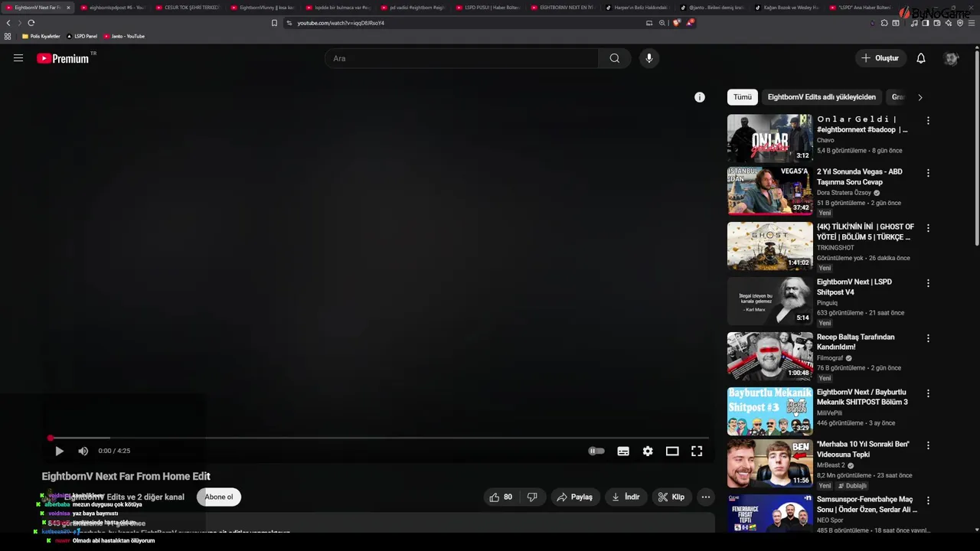Image resolution: width=980 pixels, height=551 pixels.
Task: Select the Tümü filter chip
Action: coord(743,97)
